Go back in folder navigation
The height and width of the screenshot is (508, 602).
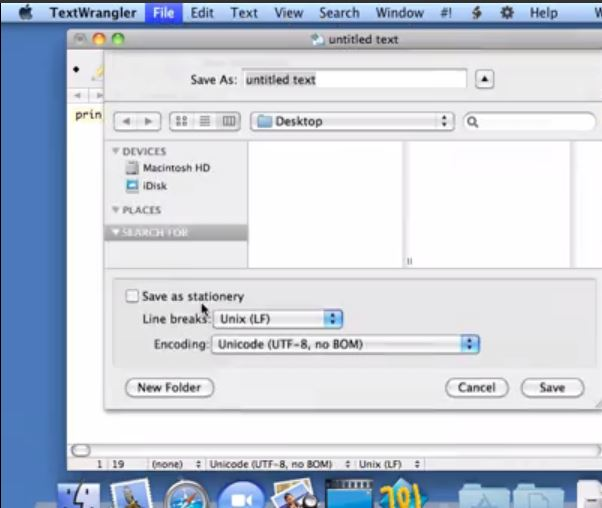(126, 121)
